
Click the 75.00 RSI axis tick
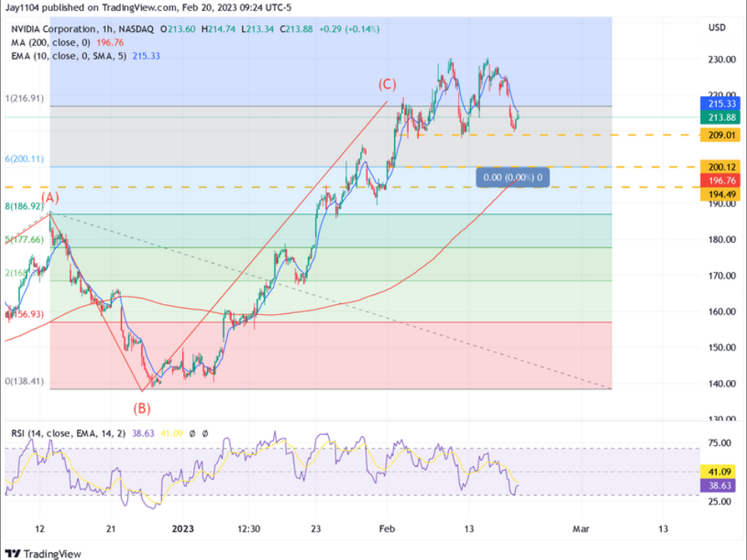(719, 443)
